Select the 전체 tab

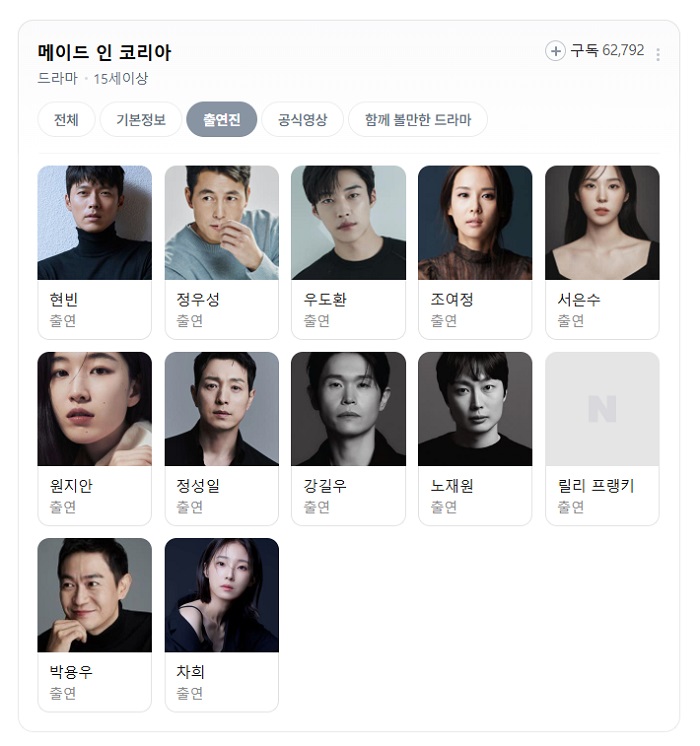coord(66,119)
